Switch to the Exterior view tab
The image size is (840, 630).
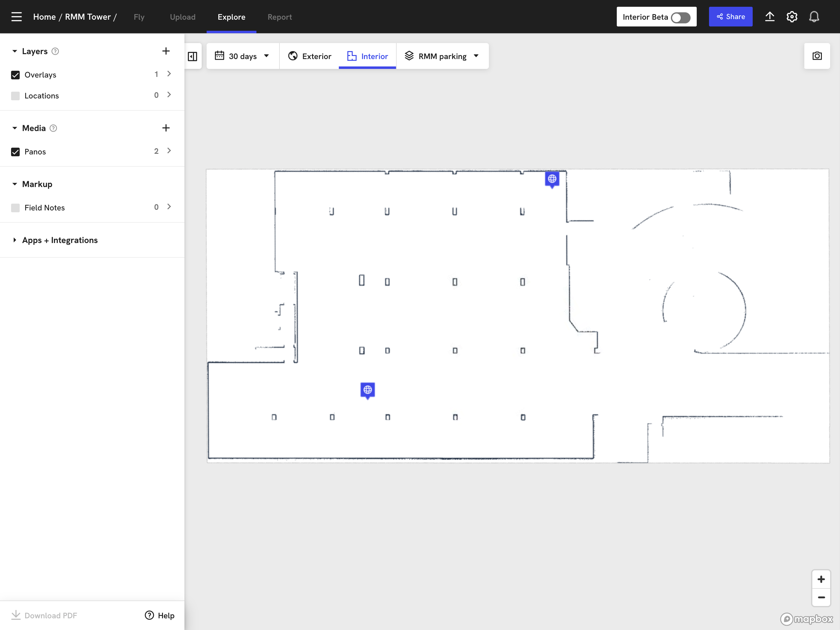point(310,56)
